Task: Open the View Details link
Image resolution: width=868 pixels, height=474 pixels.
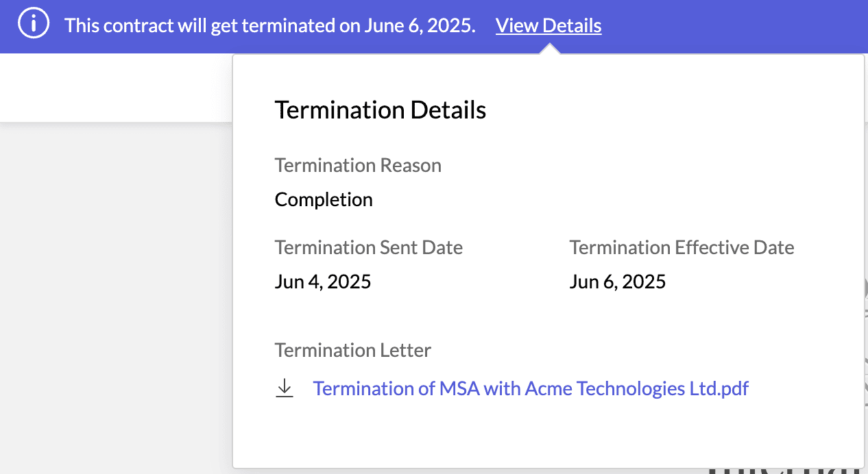Action: pos(548,26)
